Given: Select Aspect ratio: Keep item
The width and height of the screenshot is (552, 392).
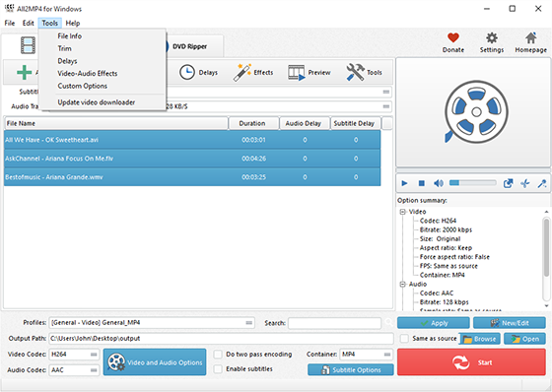Looking at the screenshot, I should [x=446, y=248].
